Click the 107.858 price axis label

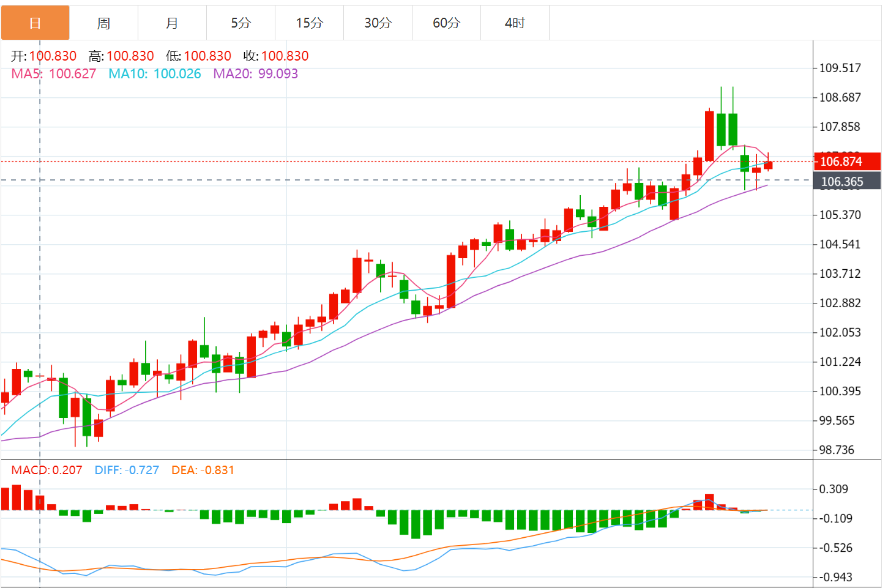(x=840, y=127)
